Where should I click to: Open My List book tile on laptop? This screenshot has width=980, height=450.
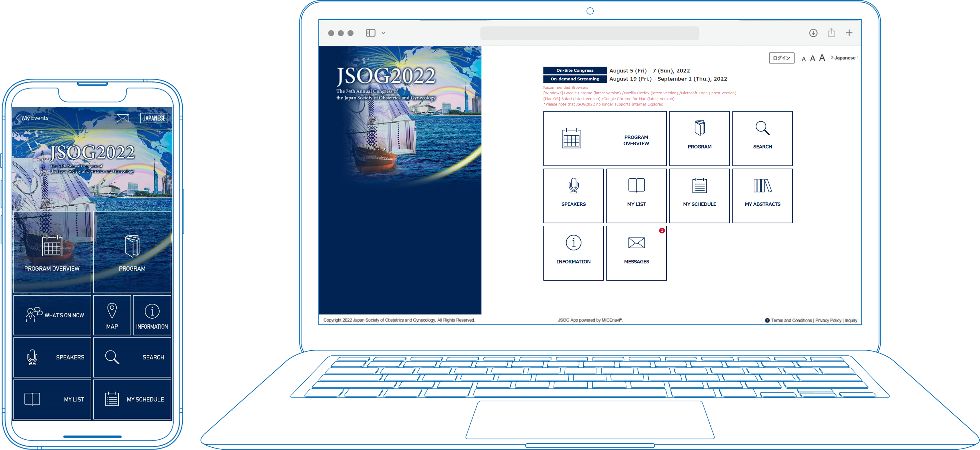click(636, 196)
